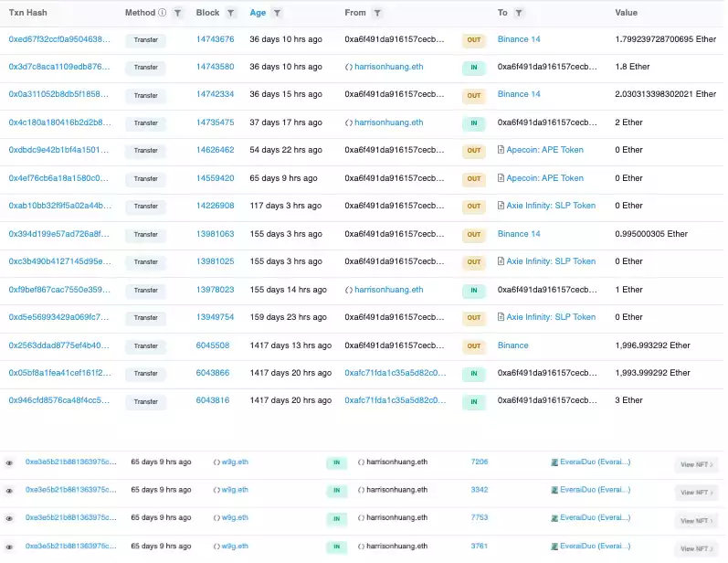Image resolution: width=728 pixels, height=563 pixels.
Task: Open token ID 3342 link
Action: pyautogui.click(x=480, y=490)
